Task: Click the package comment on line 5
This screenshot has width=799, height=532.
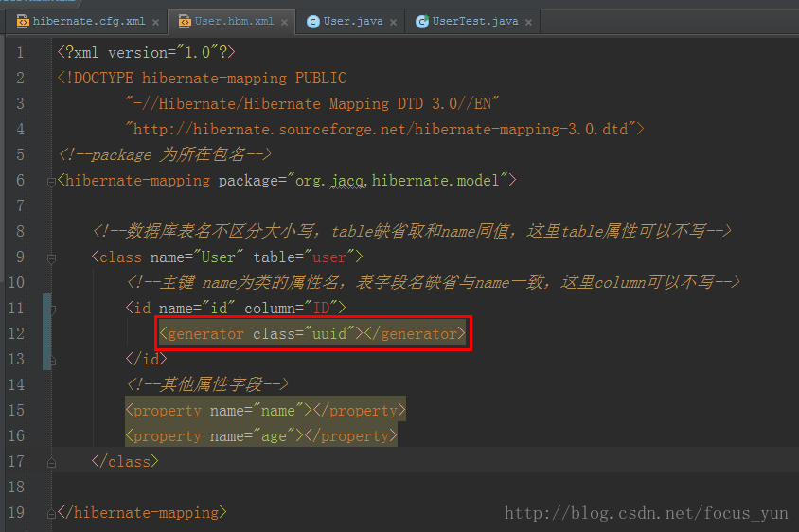Action: pyautogui.click(x=165, y=154)
